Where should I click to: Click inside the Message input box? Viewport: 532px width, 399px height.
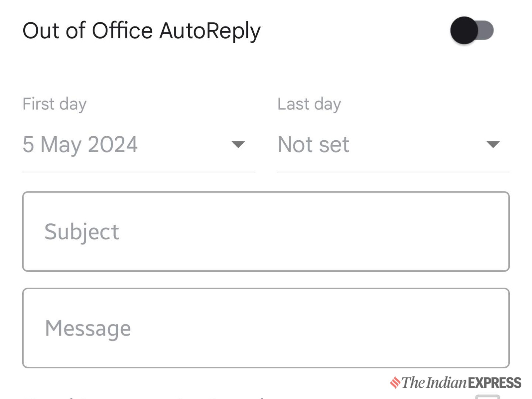pos(266,328)
